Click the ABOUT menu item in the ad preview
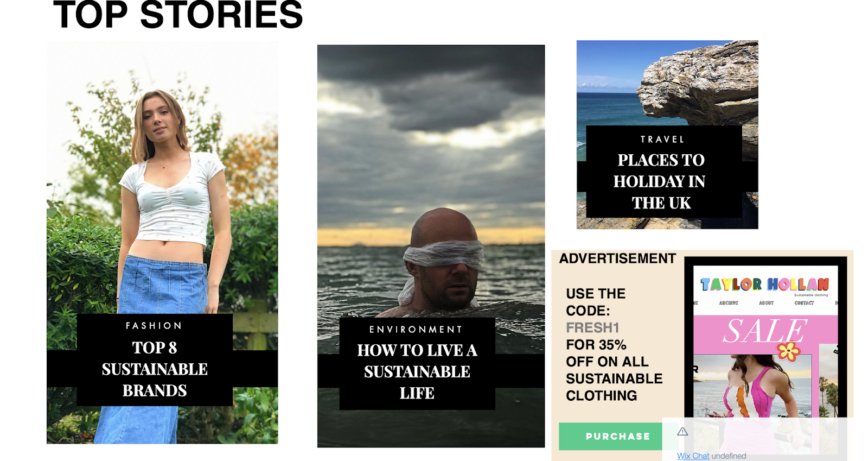Image resolution: width=868 pixels, height=461 pixels. tap(767, 303)
